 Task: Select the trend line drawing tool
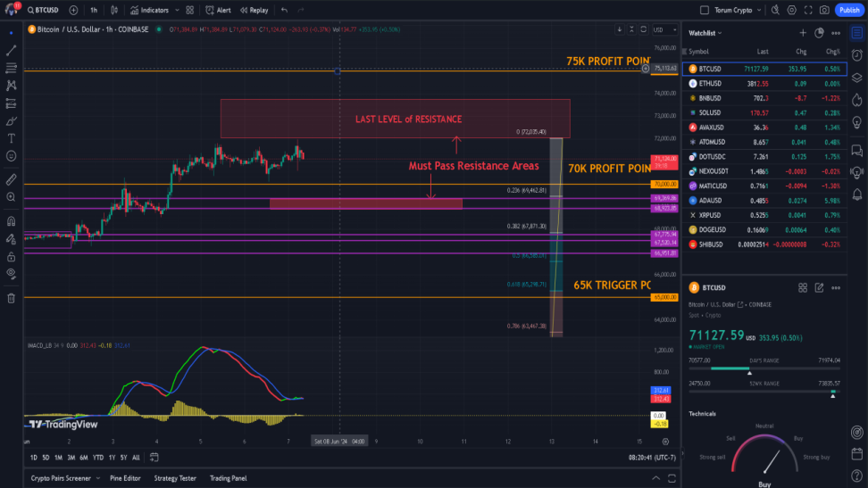(11, 51)
